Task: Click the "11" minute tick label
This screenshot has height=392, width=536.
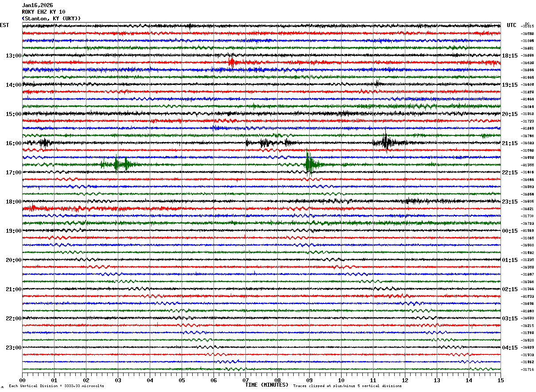Action: pyautogui.click(x=373, y=380)
